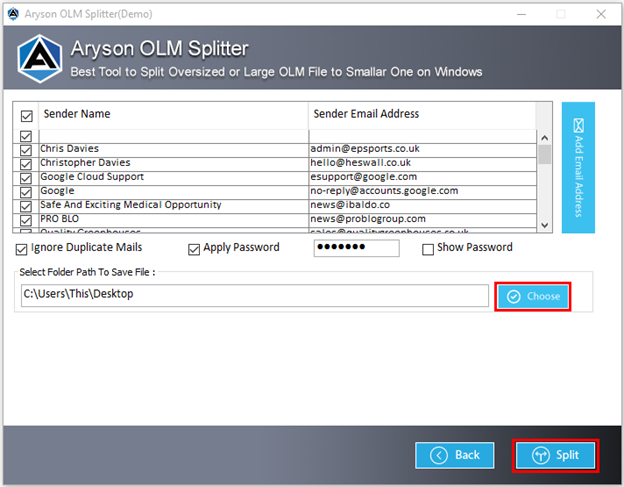Click the password input field
The image size is (624, 487).
coord(356,248)
